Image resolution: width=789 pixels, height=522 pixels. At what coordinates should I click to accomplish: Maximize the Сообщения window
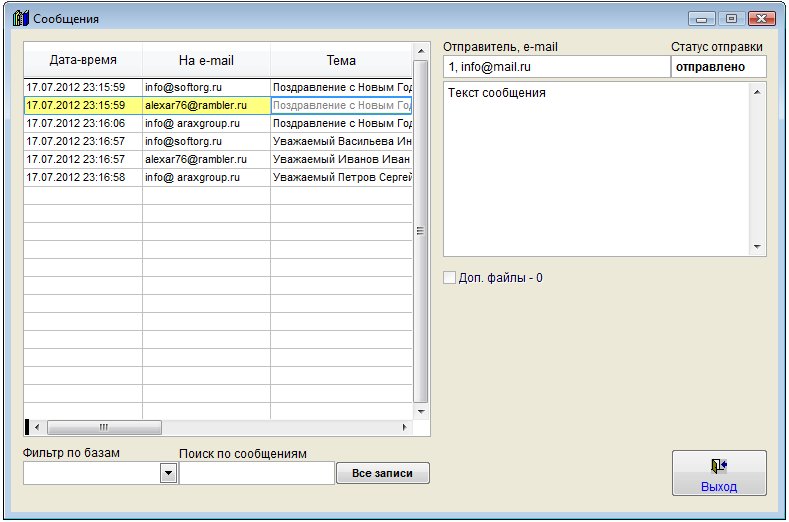pos(731,19)
